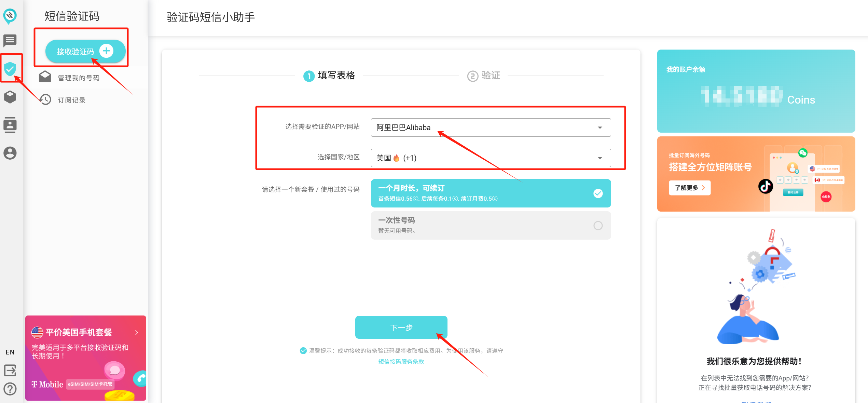Select the SMS verification shield icon
Screen dimensions: 868x403
coord(10,69)
